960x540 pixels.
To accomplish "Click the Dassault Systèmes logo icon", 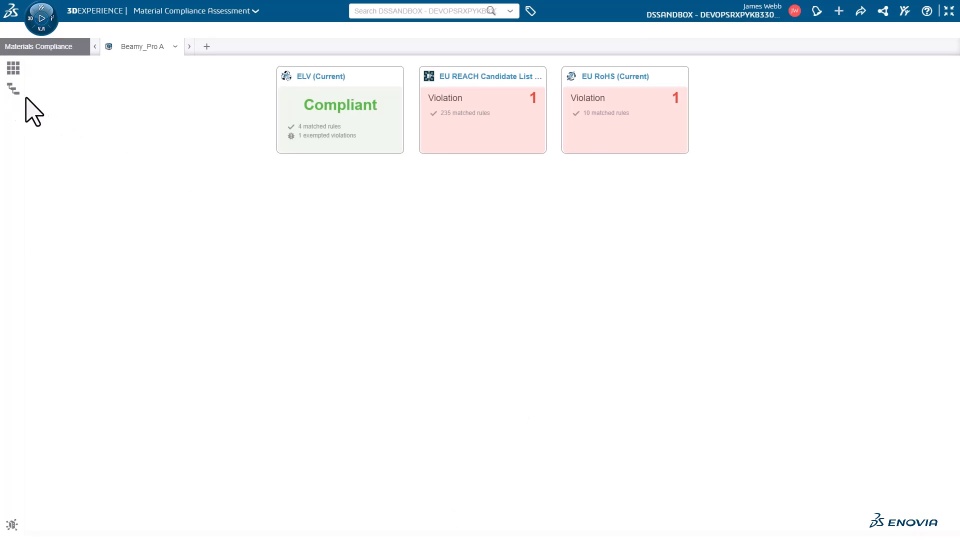I will [11, 10].
